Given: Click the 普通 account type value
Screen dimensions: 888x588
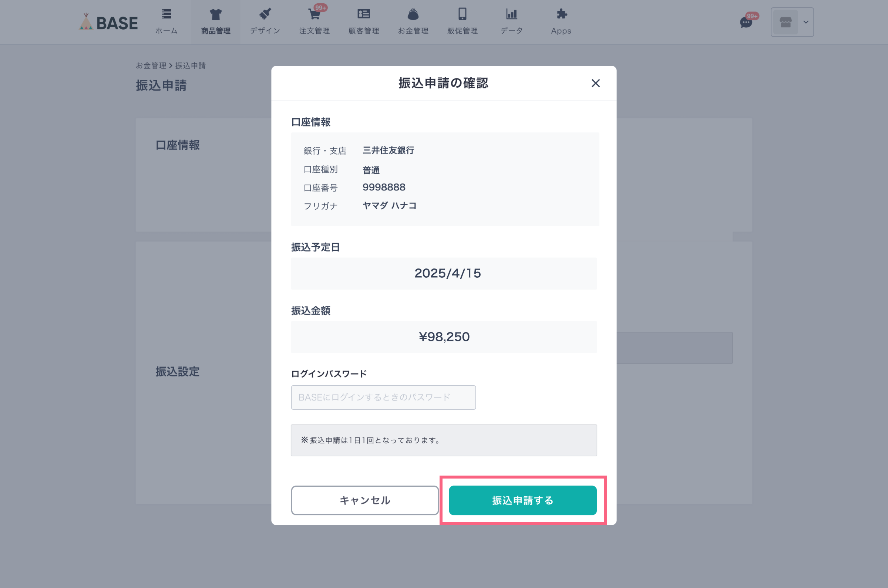Looking at the screenshot, I should (x=371, y=170).
